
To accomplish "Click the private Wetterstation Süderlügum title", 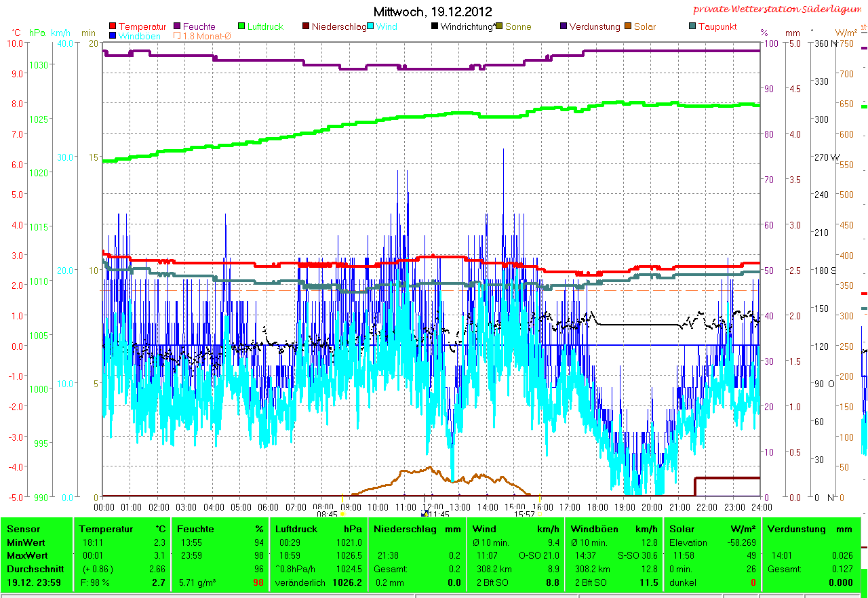I will pos(779,9).
